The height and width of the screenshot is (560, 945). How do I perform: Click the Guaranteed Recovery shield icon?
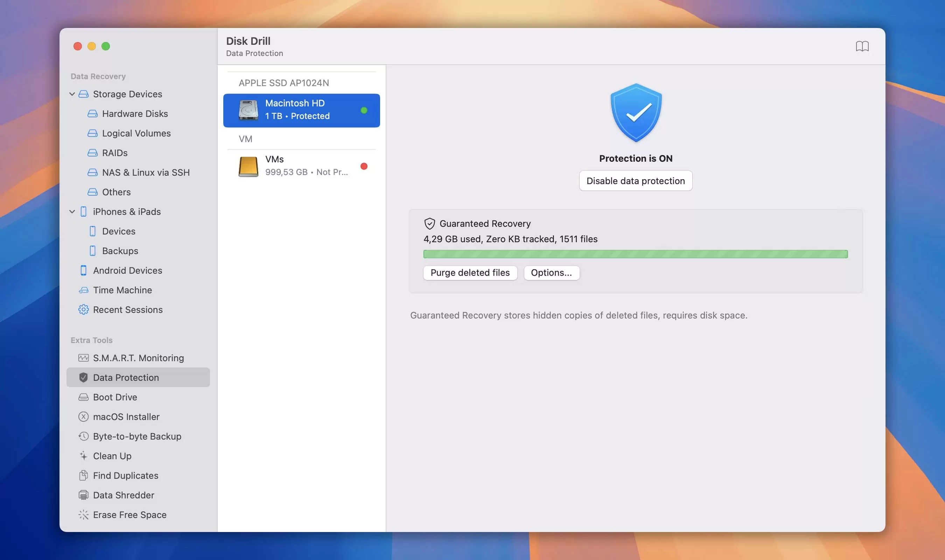click(x=430, y=224)
